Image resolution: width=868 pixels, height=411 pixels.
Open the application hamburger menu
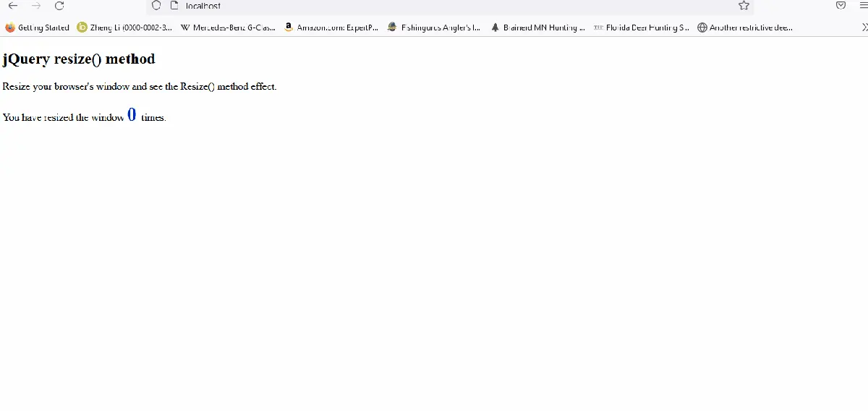click(863, 5)
